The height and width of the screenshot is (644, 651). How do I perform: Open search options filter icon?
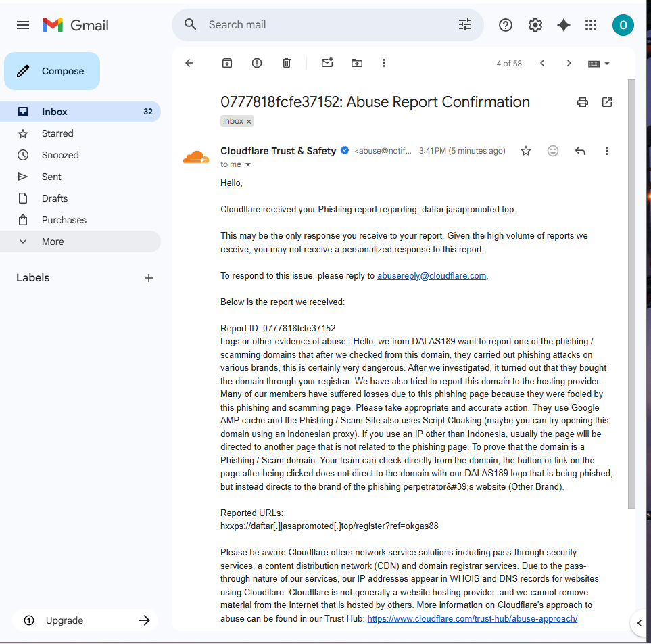point(464,24)
